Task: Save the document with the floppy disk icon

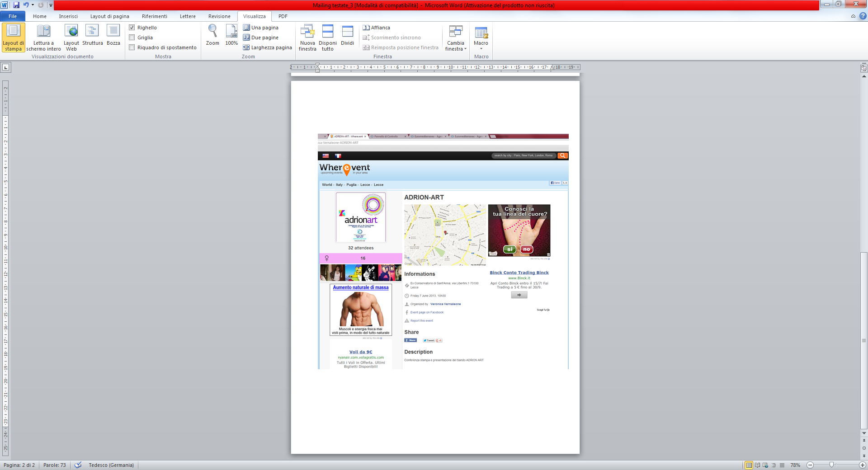Action: [16, 5]
